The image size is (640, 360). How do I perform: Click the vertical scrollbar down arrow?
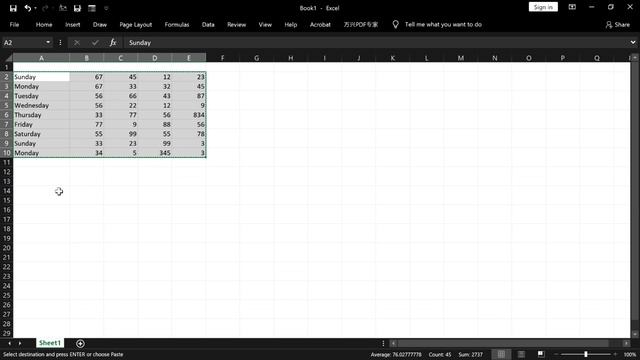coord(635,334)
